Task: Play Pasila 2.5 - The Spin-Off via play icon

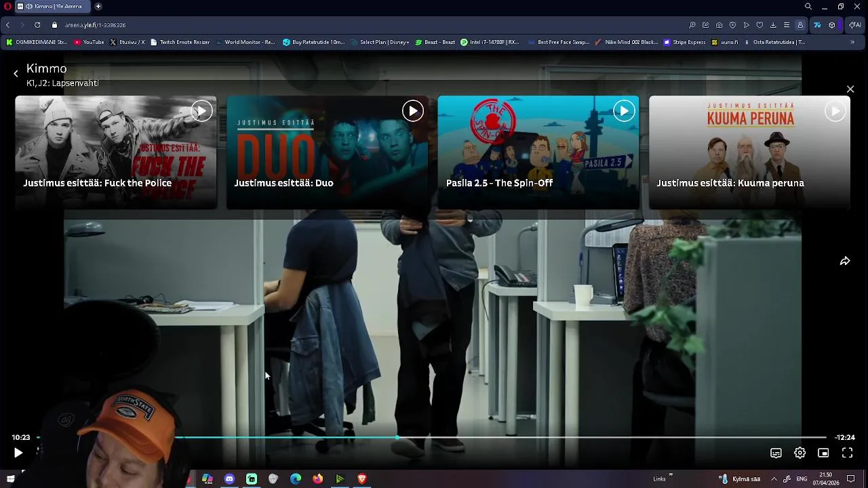Action: click(624, 111)
